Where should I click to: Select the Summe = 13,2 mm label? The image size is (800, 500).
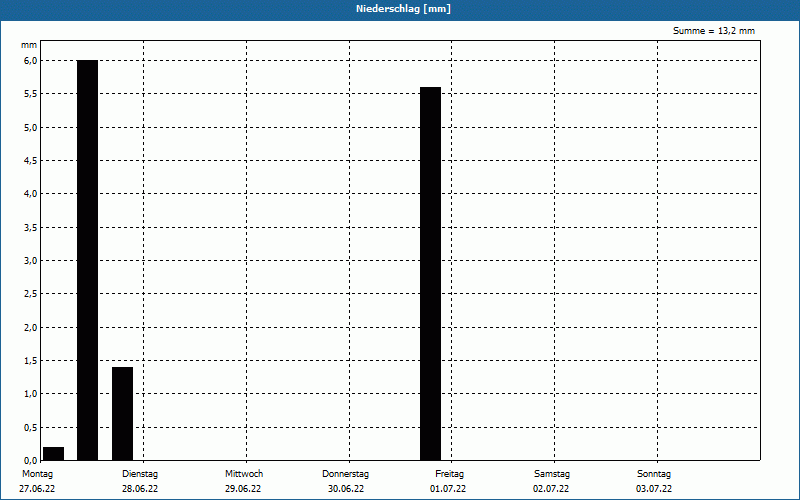pyautogui.click(x=714, y=31)
